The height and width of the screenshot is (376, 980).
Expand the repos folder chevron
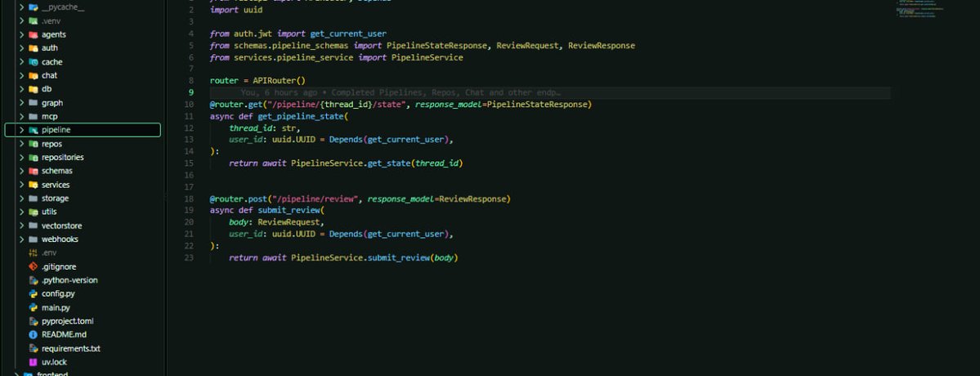pyautogui.click(x=22, y=144)
